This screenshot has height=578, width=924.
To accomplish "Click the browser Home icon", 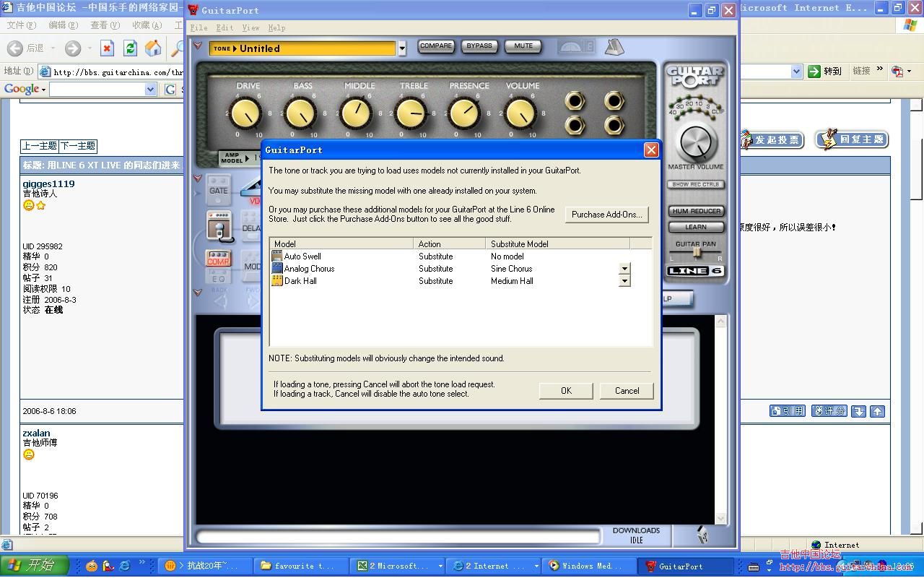I will click(153, 48).
